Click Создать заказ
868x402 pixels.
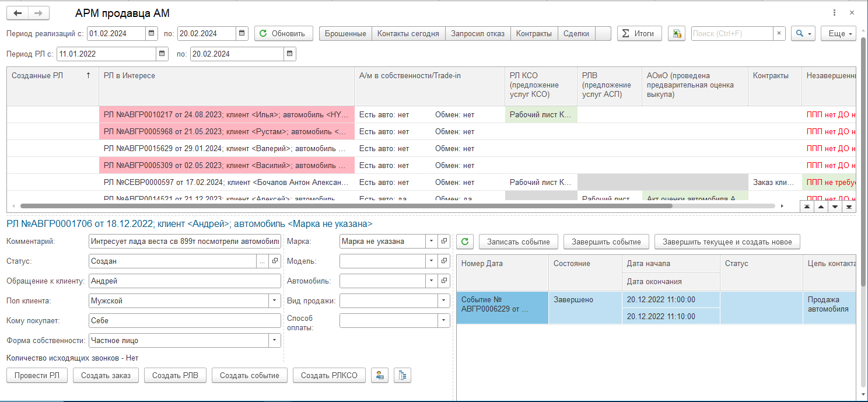(x=106, y=375)
